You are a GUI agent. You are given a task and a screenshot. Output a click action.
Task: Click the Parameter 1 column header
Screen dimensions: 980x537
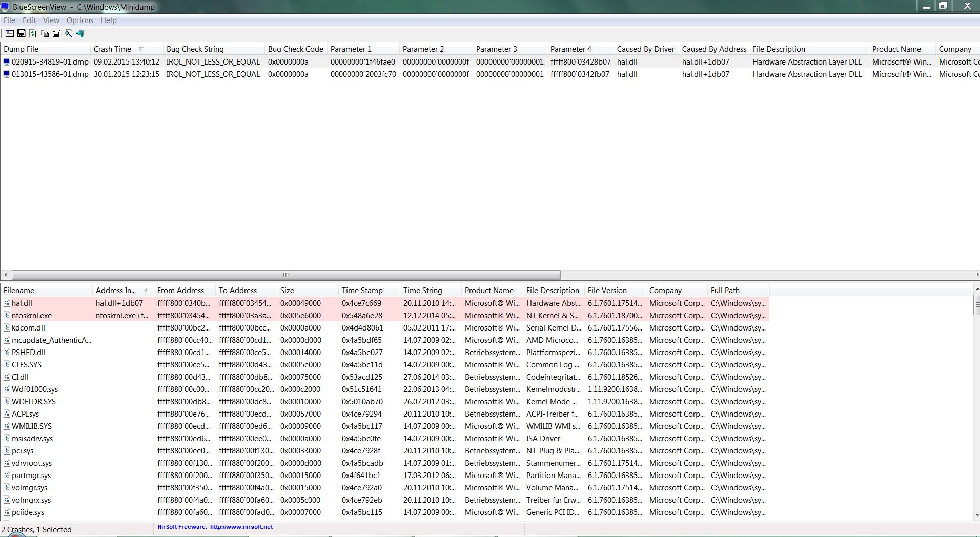363,49
